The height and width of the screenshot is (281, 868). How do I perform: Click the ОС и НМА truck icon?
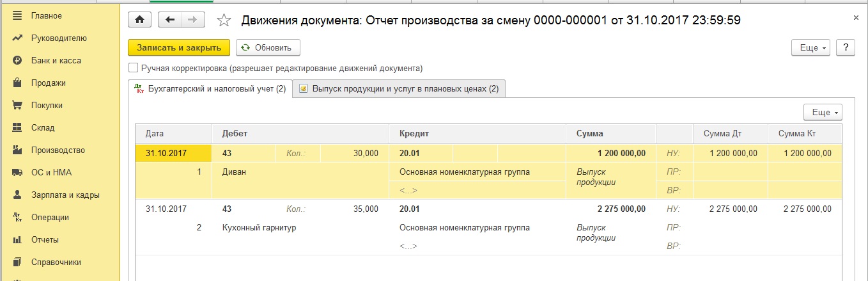pyautogui.click(x=17, y=173)
